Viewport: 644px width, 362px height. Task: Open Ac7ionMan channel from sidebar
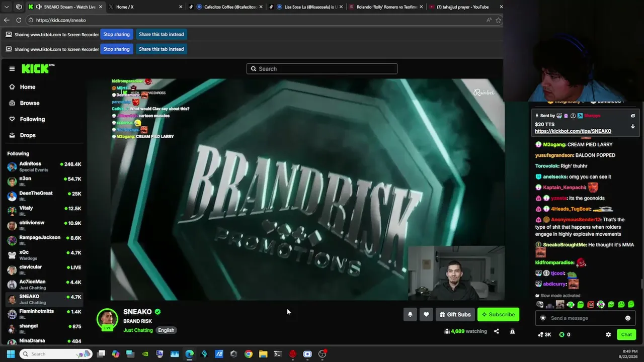pos(44,285)
